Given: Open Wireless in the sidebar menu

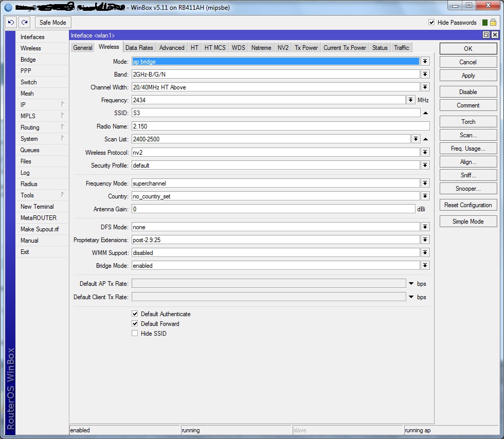Looking at the screenshot, I should point(30,48).
